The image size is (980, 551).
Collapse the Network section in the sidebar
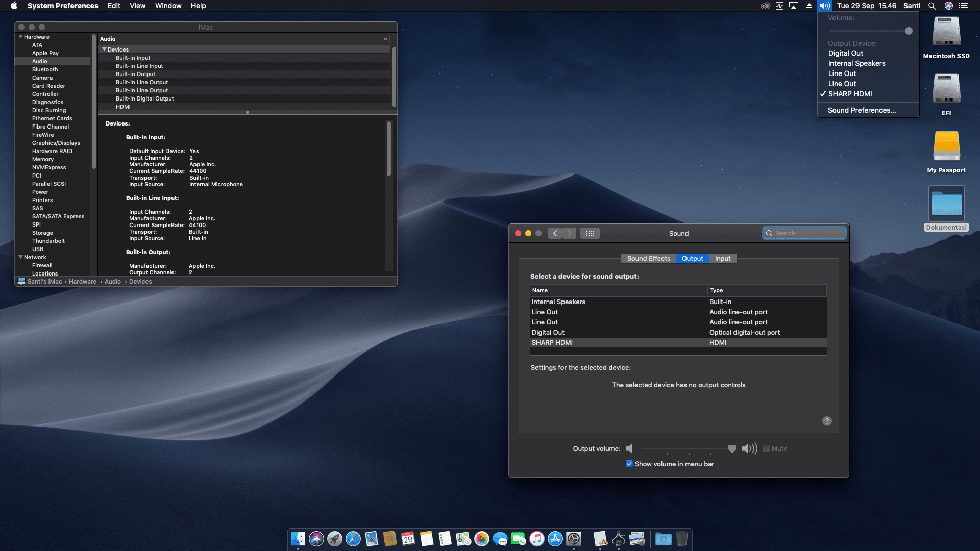20,257
